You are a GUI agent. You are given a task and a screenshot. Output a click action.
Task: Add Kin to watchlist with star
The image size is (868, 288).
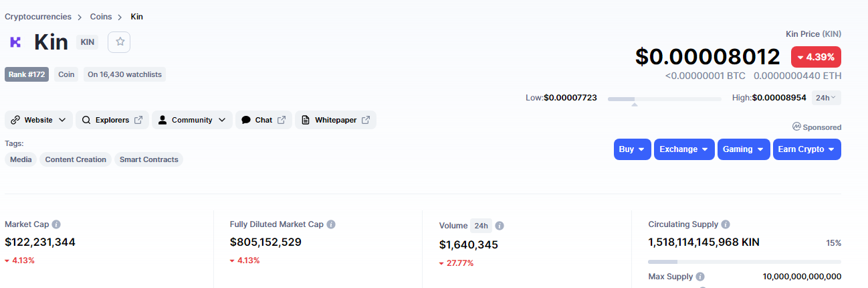click(x=120, y=42)
